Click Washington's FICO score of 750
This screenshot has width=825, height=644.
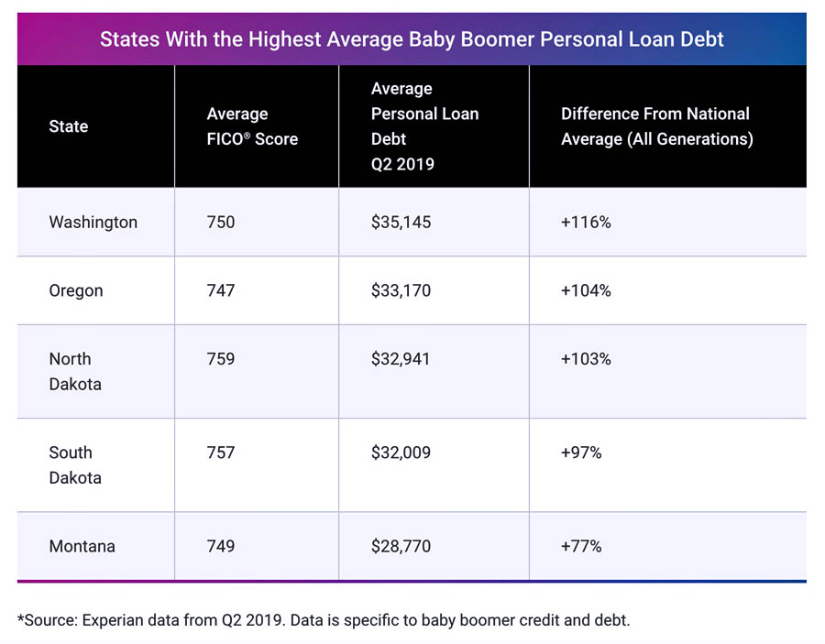(221, 222)
